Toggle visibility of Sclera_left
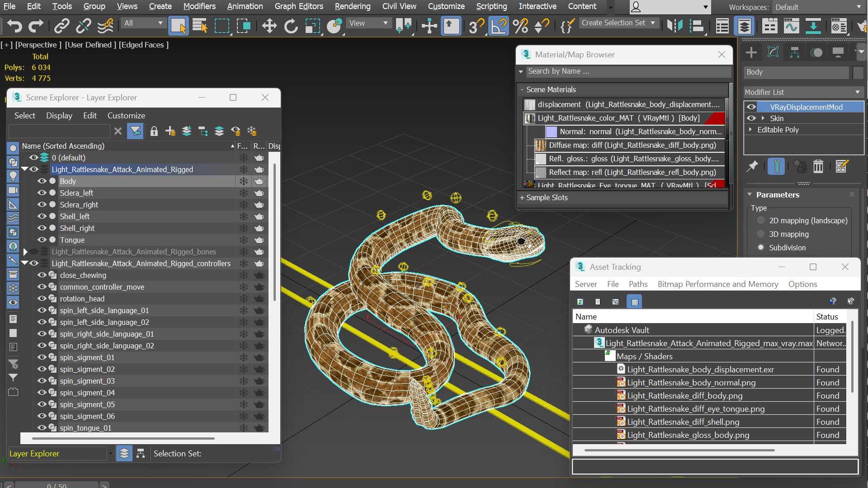 tap(42, 192)
